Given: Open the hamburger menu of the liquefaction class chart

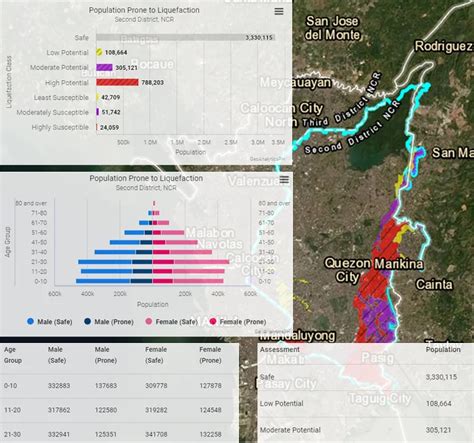Looking at the screenshot, I should click(x=279, y=11).
